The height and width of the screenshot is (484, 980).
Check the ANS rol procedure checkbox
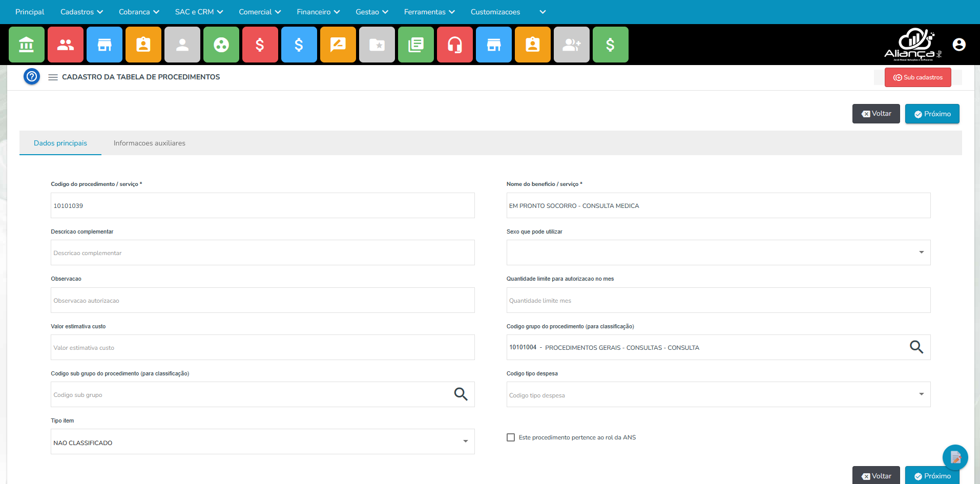click(x=511, y=437)
